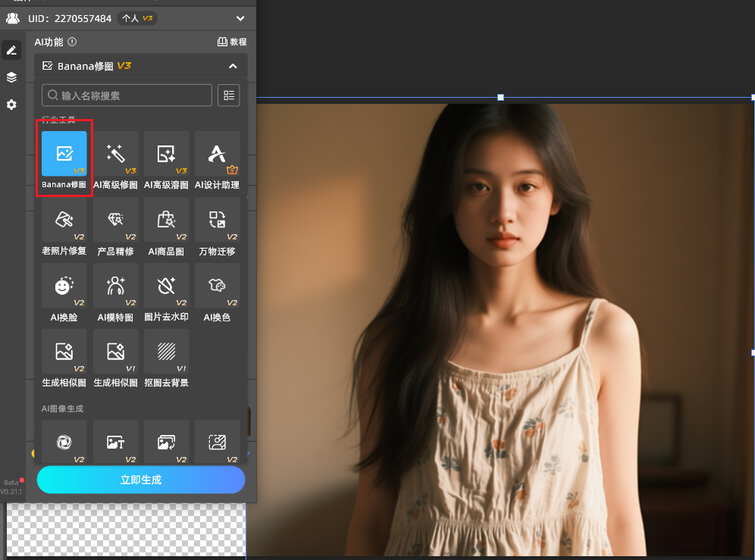This screenshot has width=755, height=560.
Task: Open the 产品精修 tool
Action: pyautogui.click(x=115, y=221)
